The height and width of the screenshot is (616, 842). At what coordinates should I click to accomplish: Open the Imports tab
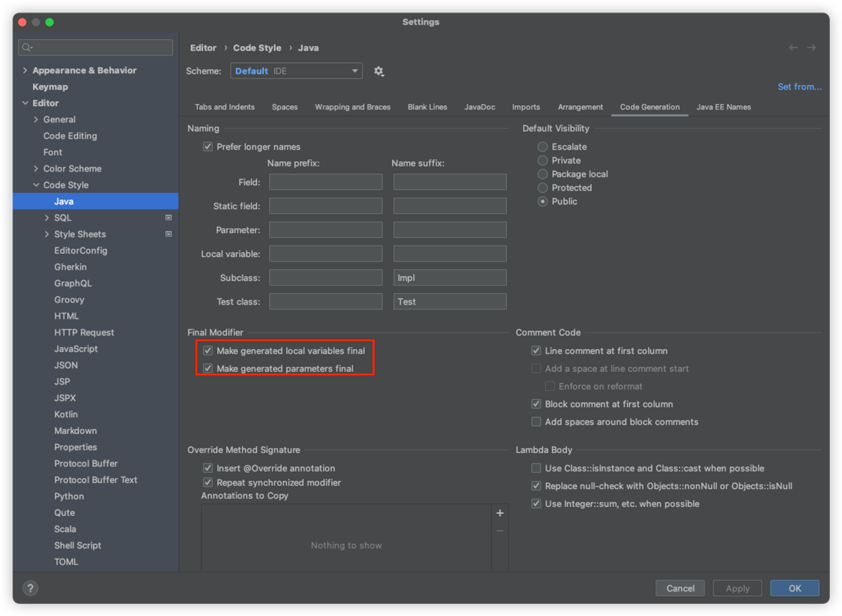(x=526, y=107)
